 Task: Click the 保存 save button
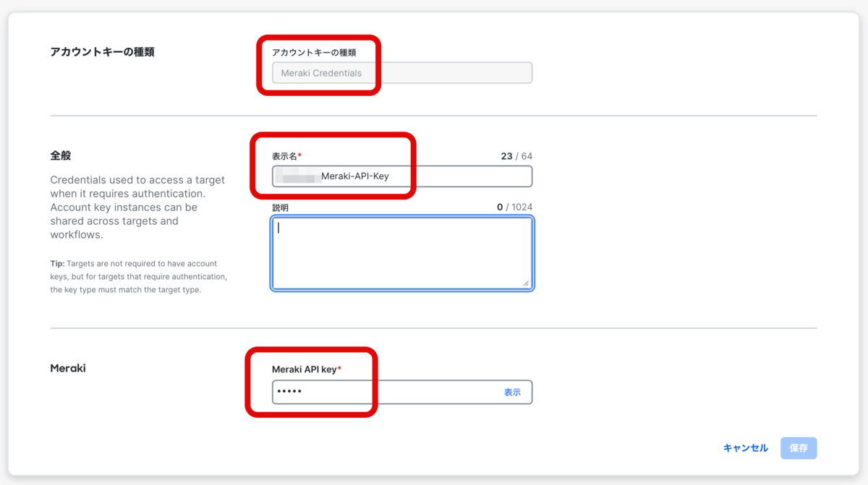(799, 448)
